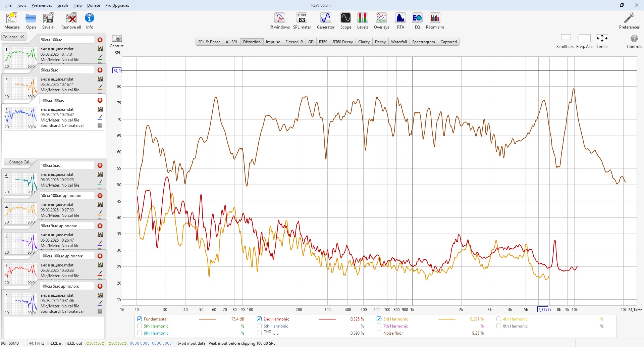Select measurement 5 thumbnail
This screenshot has width=644, height=347.
tap(20, 213)
